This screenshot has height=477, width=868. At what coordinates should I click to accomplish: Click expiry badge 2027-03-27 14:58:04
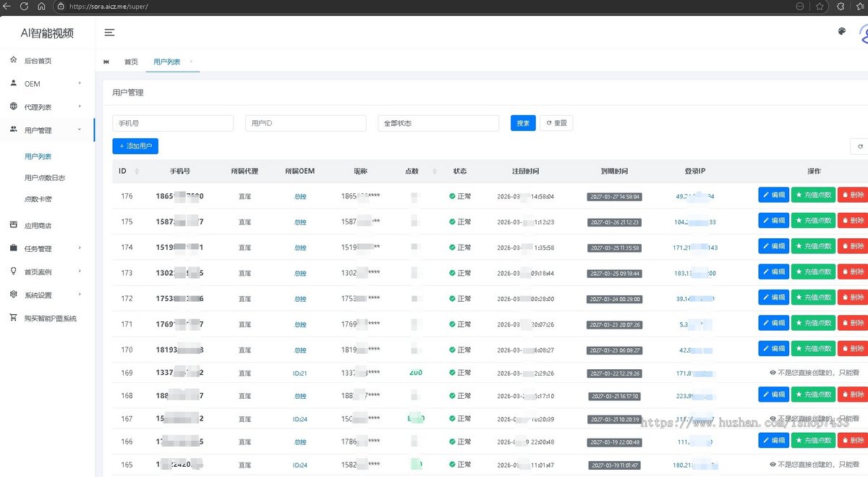coord(614,196)
